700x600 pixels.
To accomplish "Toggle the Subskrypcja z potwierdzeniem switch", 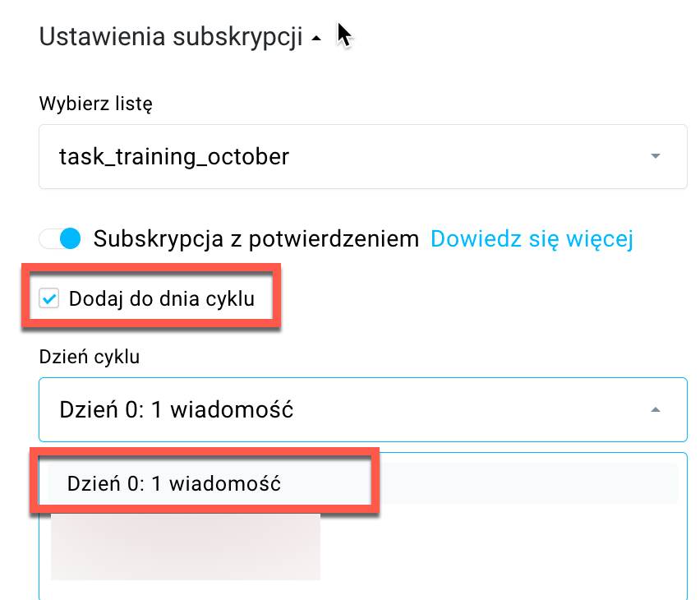I will coord(61,239).
